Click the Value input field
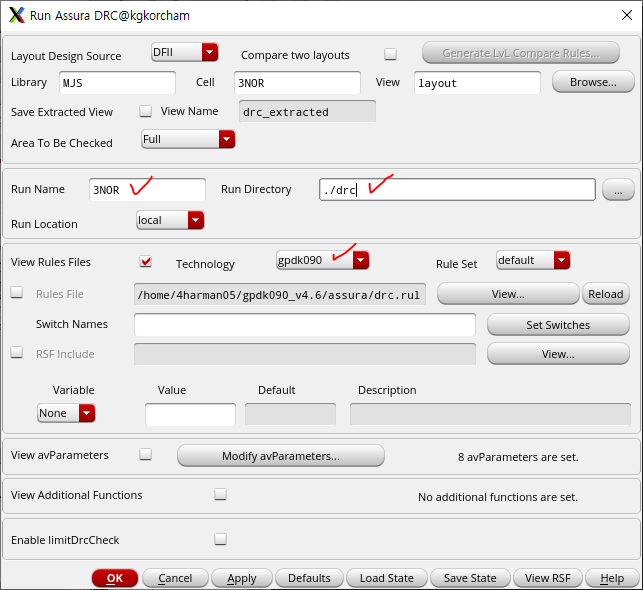This screenshot has width=643, height=590. point(190,415)
